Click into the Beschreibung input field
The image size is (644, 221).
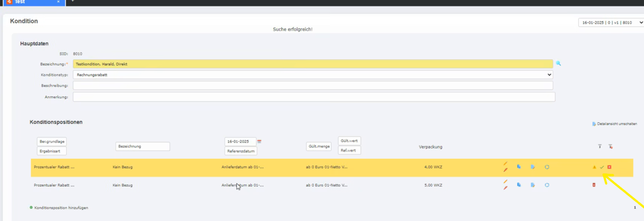click(x=313, y=86)
